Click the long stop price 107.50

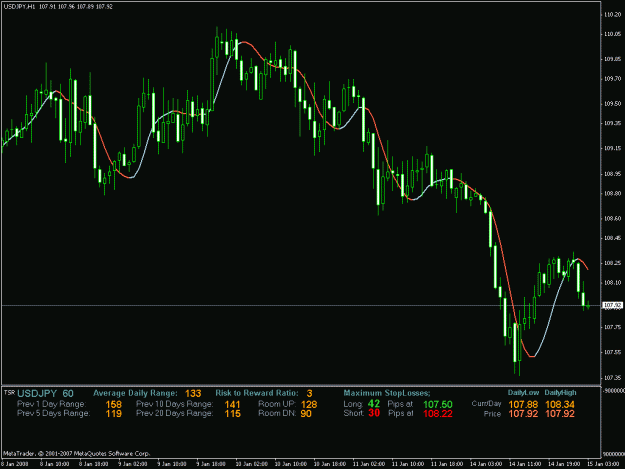[x=438, y=404]
